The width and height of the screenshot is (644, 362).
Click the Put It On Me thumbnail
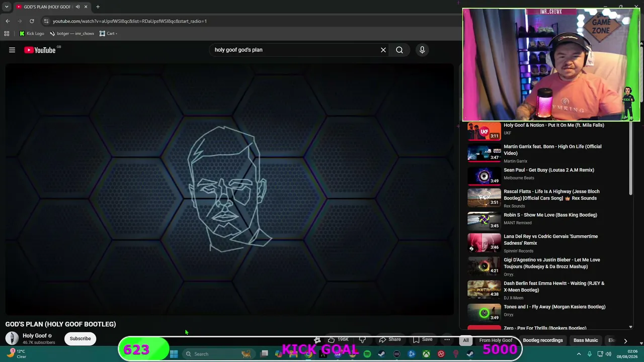click(484, 131)
